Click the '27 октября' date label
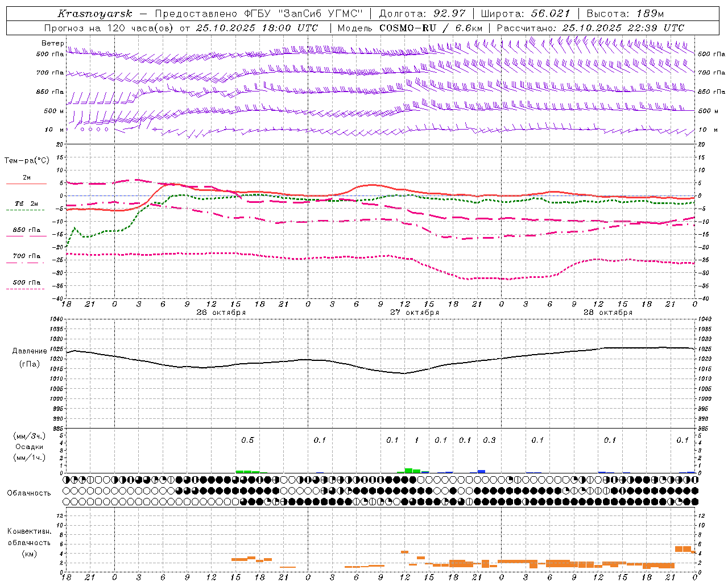This screenshot has width=728, height=582. tap(415, 313)
